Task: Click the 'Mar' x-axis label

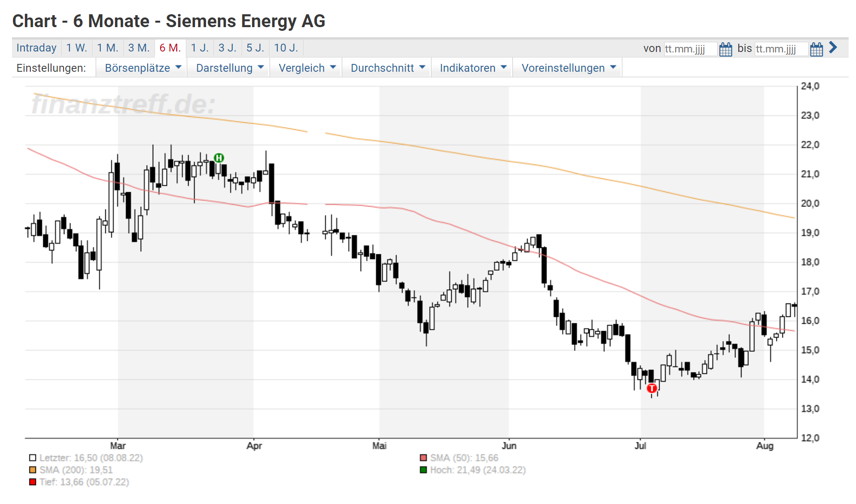Action: pyautogui.click(x=118, y=445)
